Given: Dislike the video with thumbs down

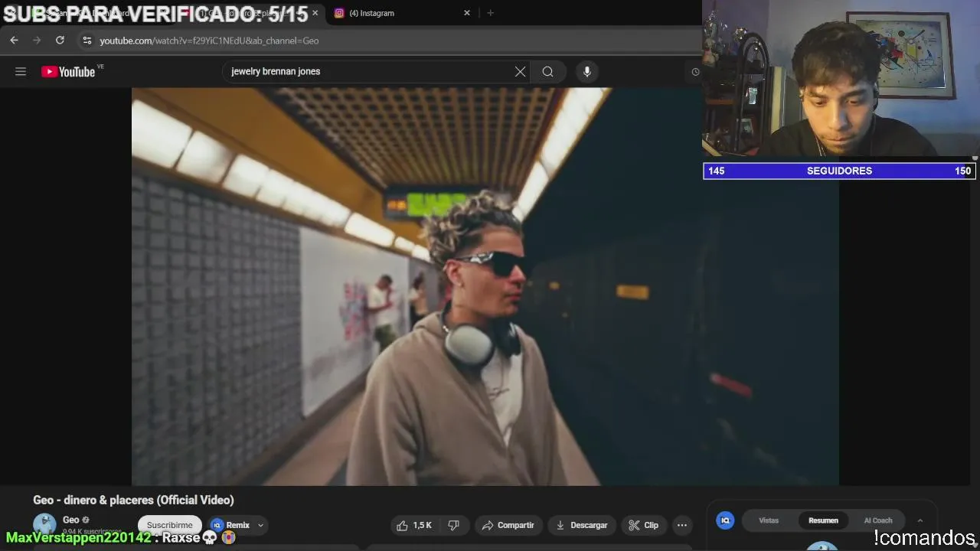Looking at the screenshot, I should 453,525.
